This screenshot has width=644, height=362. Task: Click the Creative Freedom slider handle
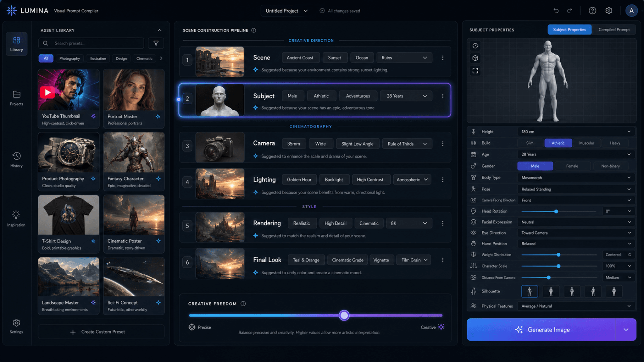[x=344, y=315]
